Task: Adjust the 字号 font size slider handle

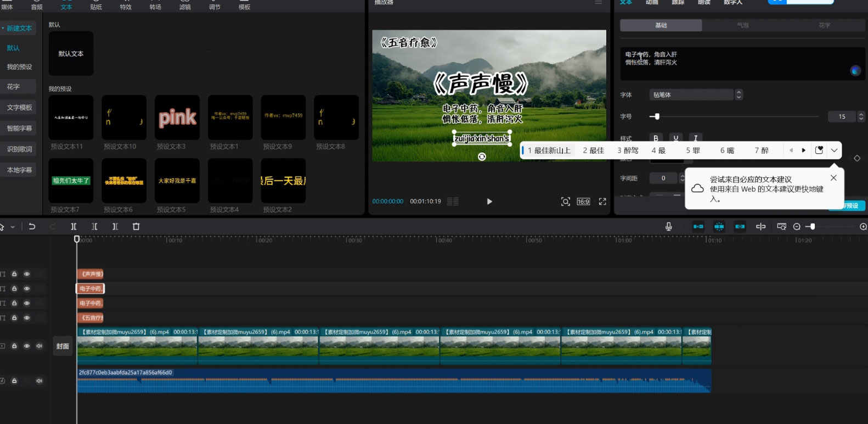Action: pyautogui.click(x=657, y=116)
